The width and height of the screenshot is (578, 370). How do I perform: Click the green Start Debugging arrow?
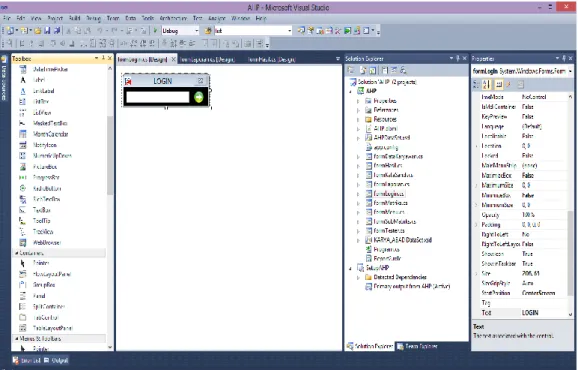(155, 31)
